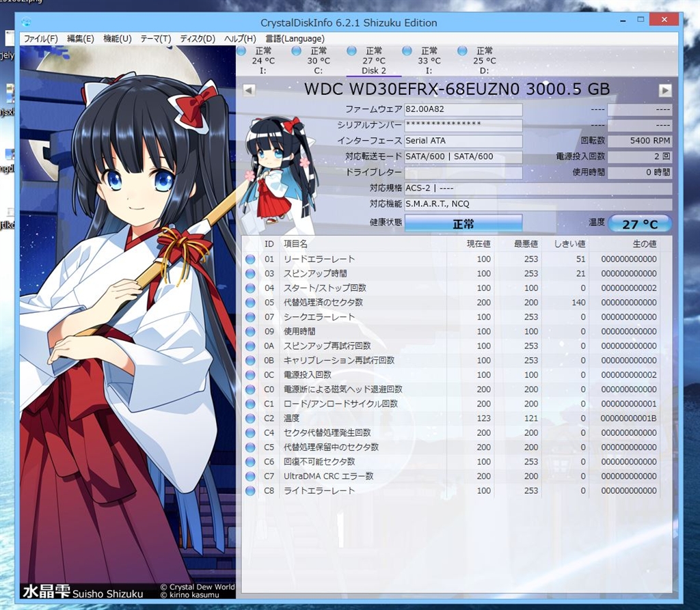700x610 pixels.
Task: Click the 健康状態 正常 status button
Action: tap(463, 223)
